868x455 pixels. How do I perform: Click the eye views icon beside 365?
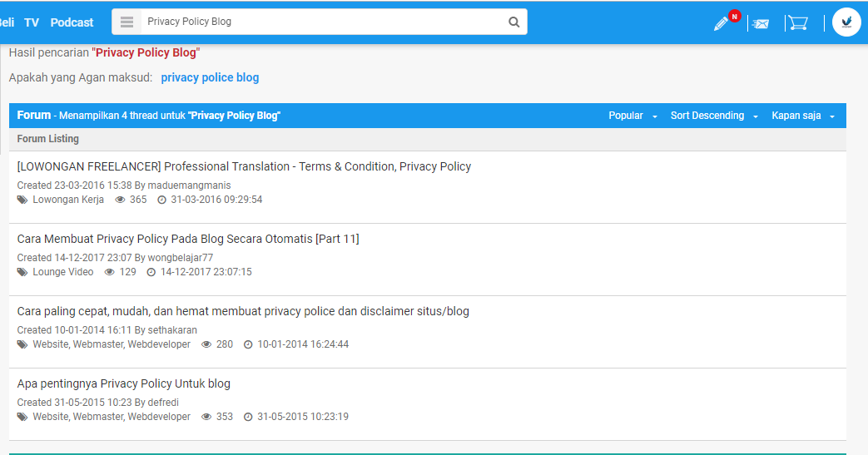point(120,200)
